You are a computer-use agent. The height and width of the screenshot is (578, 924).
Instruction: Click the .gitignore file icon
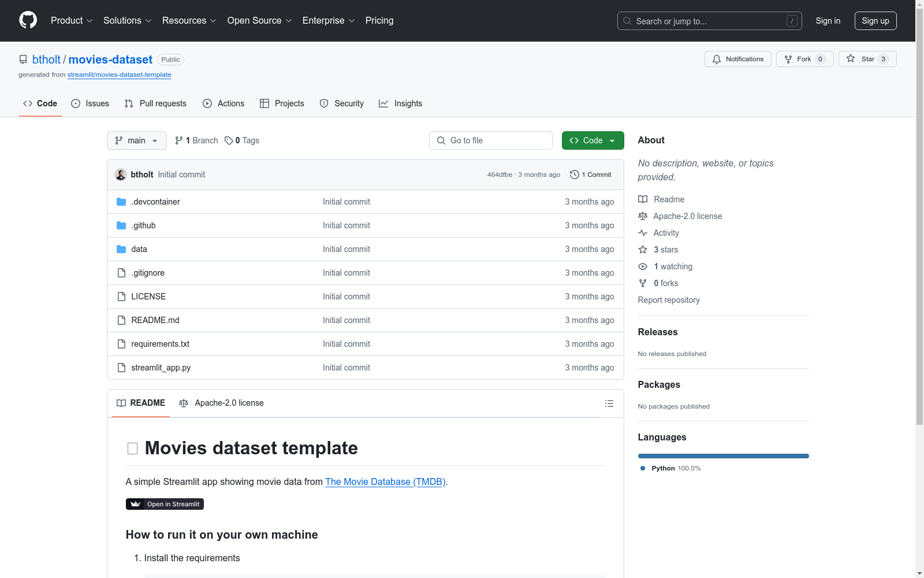click(x=121, y=273)
